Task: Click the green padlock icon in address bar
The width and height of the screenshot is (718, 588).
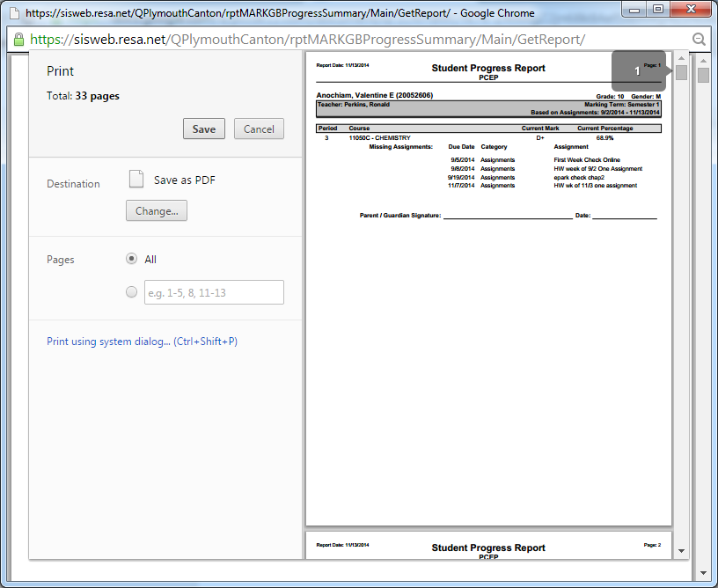Action: click(18, 40)
